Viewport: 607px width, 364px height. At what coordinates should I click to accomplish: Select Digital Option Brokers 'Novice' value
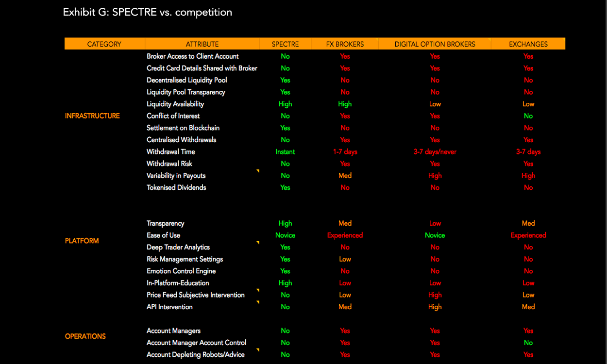[x=435, y=235]
